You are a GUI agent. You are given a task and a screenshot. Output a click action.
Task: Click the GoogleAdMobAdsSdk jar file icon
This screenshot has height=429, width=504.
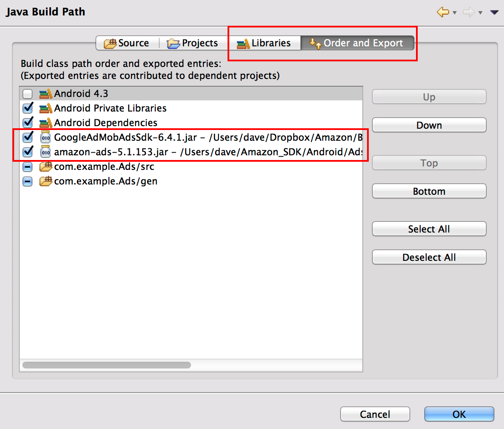46,137
